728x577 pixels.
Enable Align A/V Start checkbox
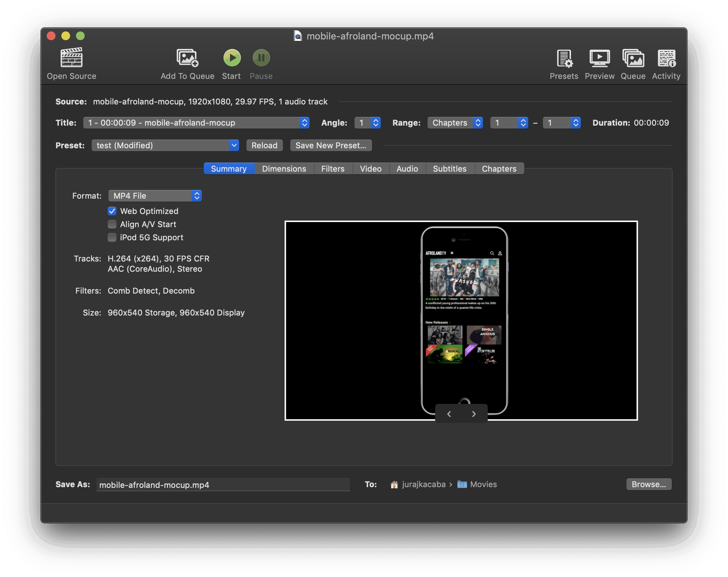[112, 224]
